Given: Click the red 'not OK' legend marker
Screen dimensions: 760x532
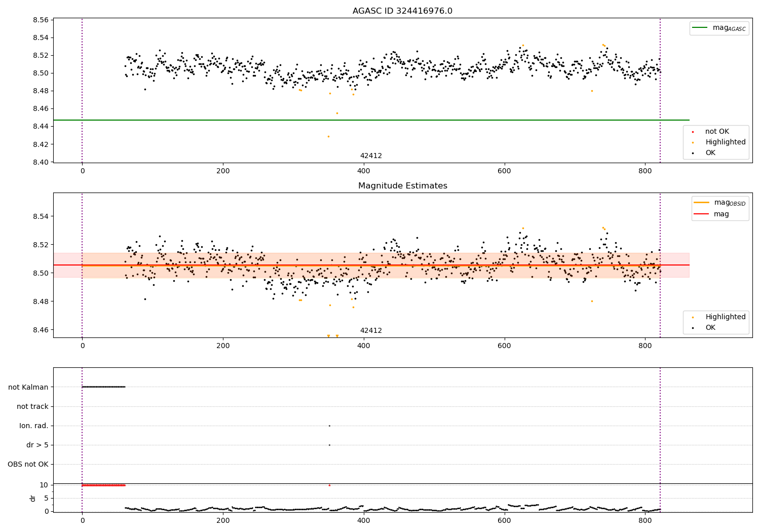Looking at the screenshot, I should 693,132.
